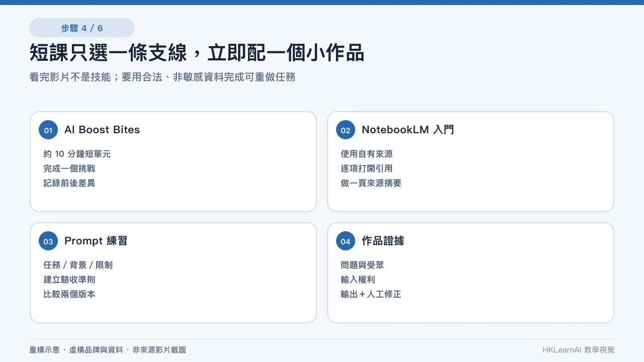Image resolution: width=644 pixels, height=362 pixels.
Task: Click the line 輸出＋人工修正
Action: (x=371, y=294)
